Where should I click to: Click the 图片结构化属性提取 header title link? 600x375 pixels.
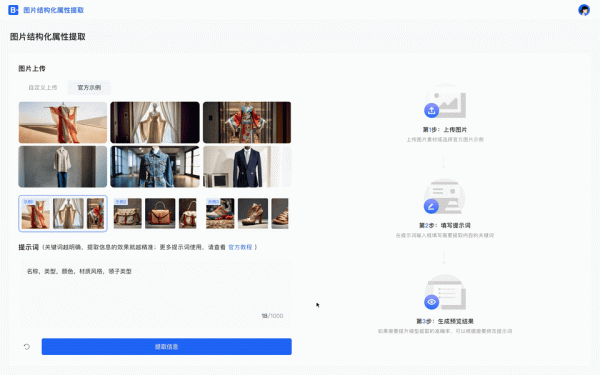(54, 10)
